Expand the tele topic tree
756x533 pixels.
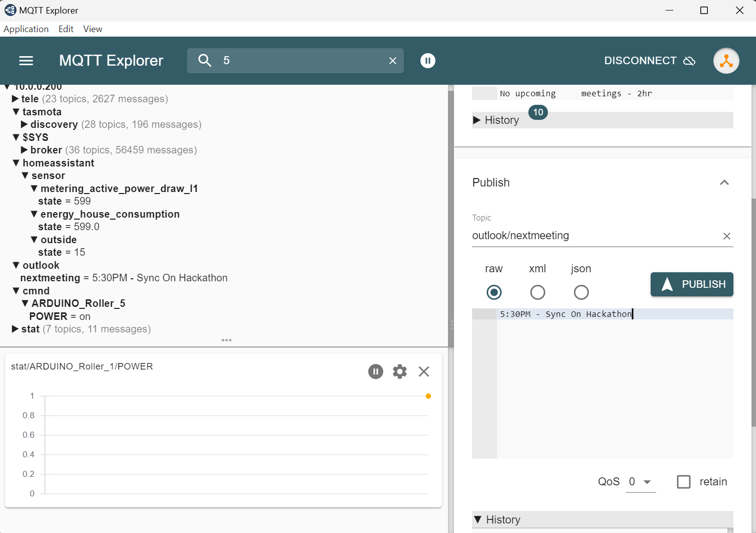tap(15, 99)
